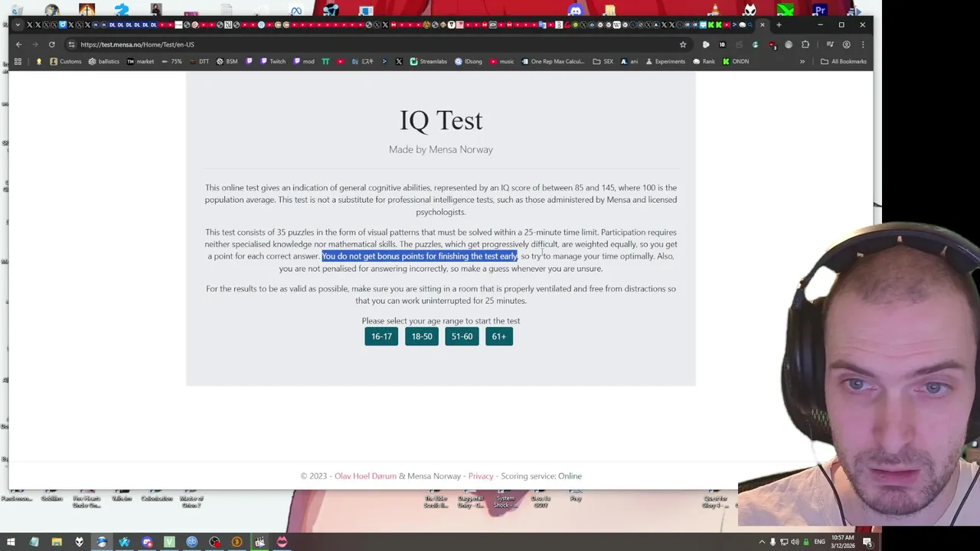Show hidden system tray icons

[x=762, y=542]
